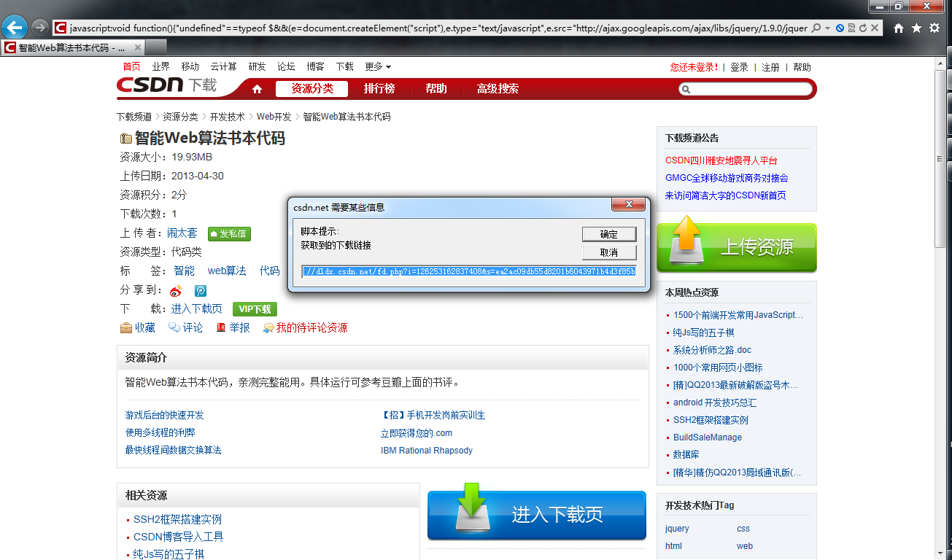Click the 进入下载页 text link
The width and height of the screenshot is (952, 560).
tap(196, 309)
